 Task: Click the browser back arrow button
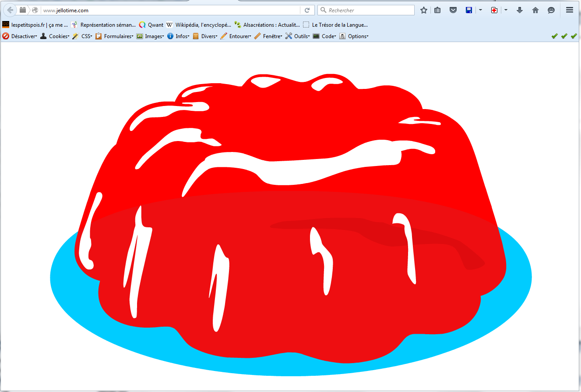(10, 10)
